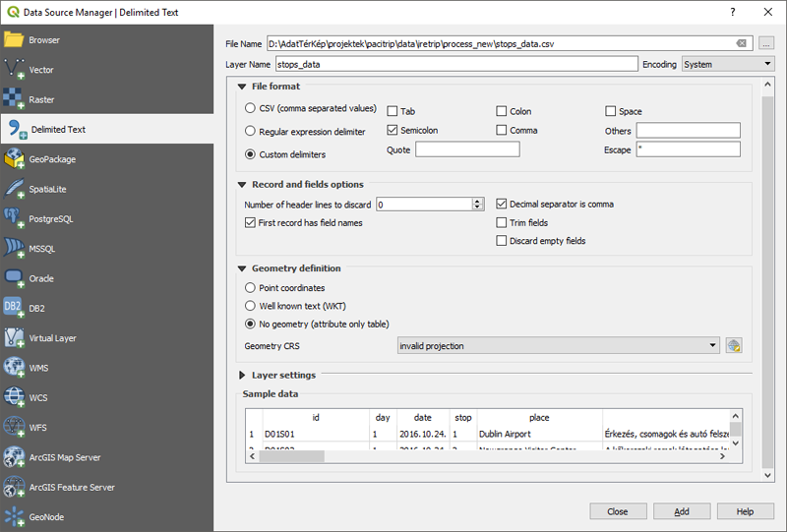Enable the Tab delimiter checkbox
Screen dimensions: 787x532
point(392,111)
